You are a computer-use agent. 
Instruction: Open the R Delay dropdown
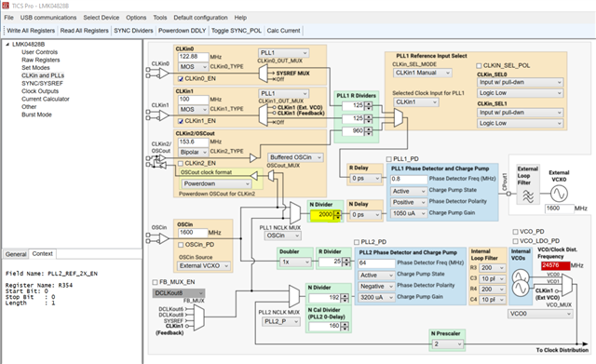(x=365, y=178)
